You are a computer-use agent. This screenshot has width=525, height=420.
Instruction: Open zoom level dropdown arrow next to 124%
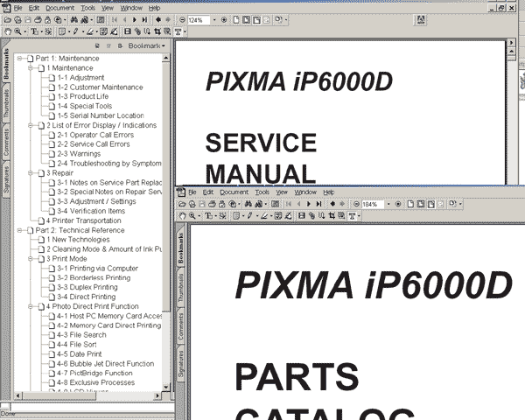click(x=214, y=20)
